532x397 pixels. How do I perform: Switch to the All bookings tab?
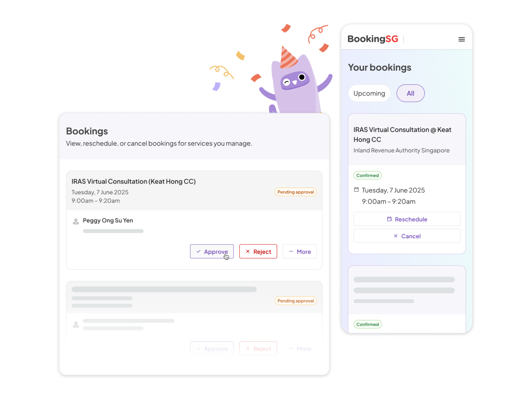[411, 93]
